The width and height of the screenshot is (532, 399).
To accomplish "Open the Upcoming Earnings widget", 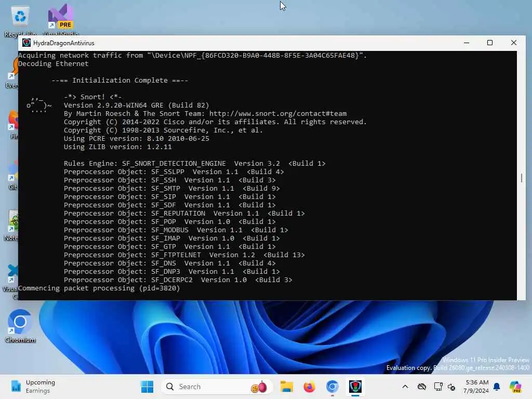I will (x=33, y=387).
